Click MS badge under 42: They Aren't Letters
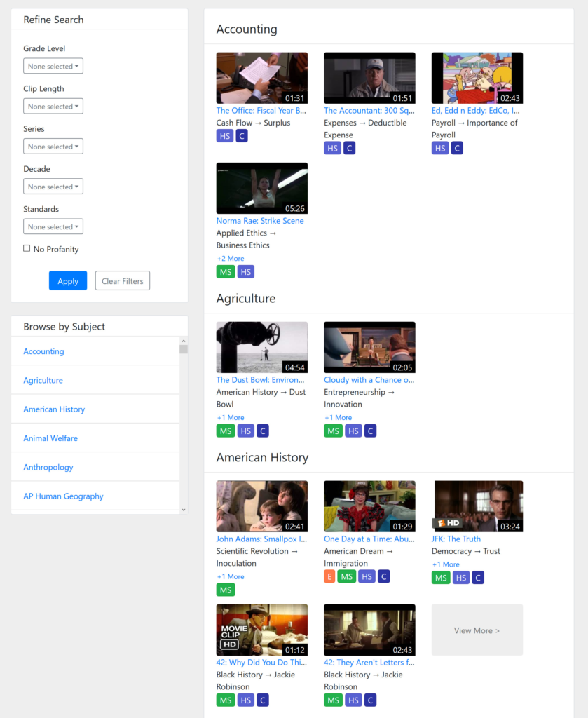 tap(333, 700)
